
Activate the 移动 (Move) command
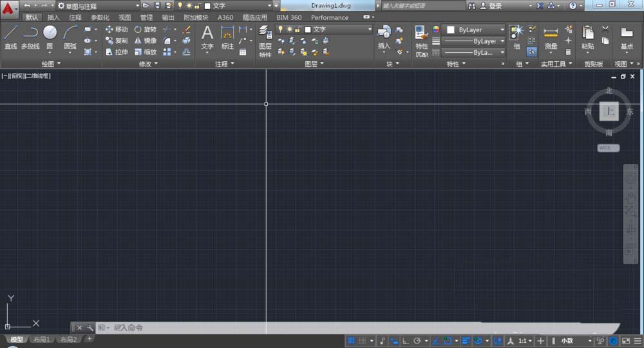click(x=117, y=30)
